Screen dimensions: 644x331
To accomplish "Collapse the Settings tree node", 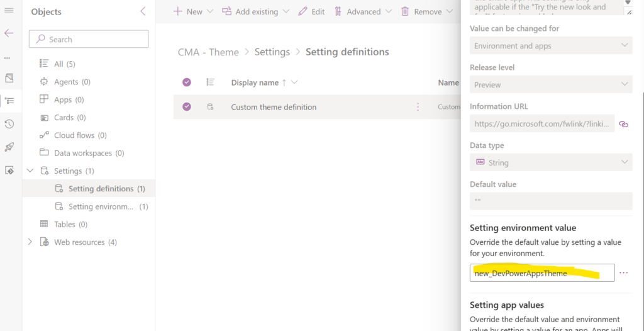I will click(30, 171).
